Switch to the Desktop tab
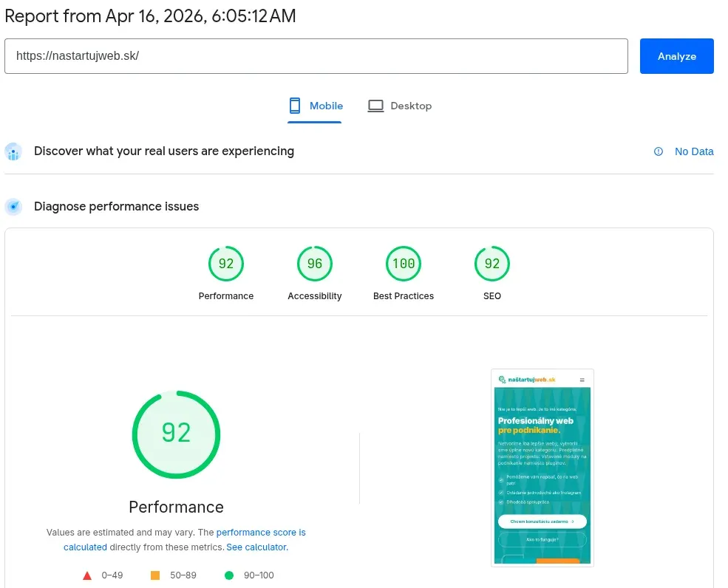The width and height of the screenshot is (728, 588). click(x=399, y=106)
